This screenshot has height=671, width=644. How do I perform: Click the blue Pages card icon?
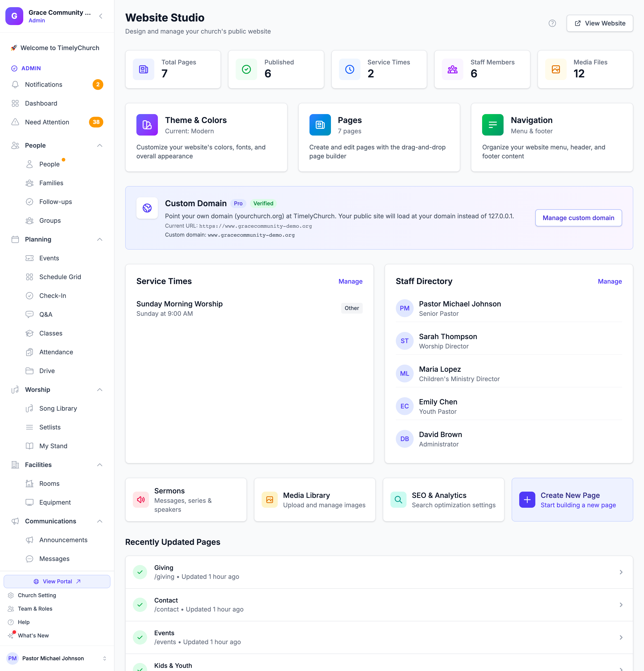(320, 125)
